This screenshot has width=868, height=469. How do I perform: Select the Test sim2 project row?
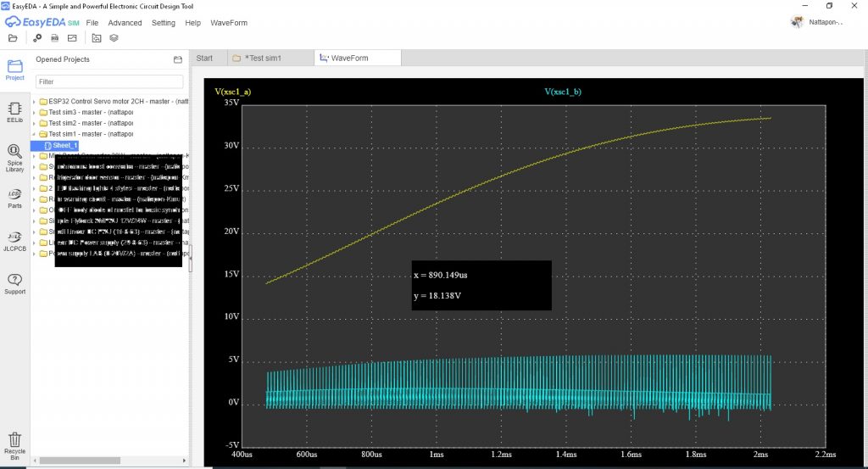point(86,124)
